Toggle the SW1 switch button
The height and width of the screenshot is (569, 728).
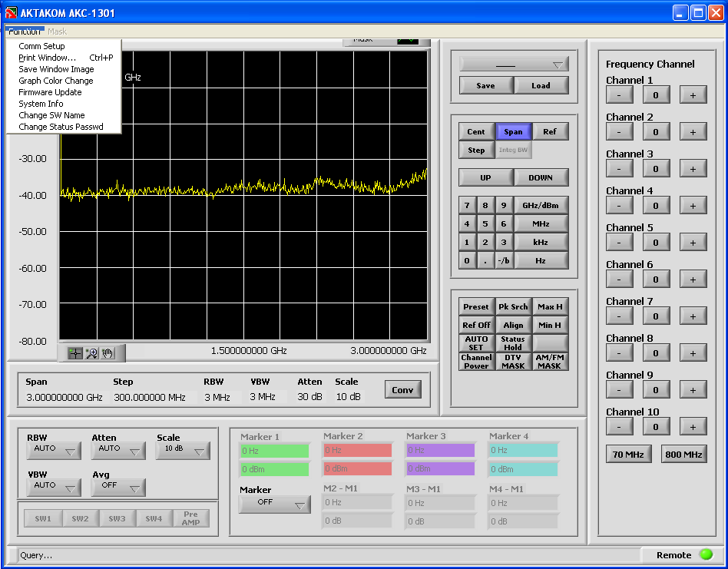[43, 518]
